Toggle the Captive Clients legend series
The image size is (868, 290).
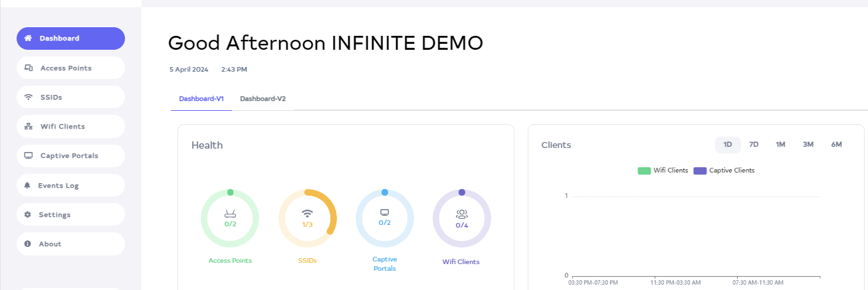(x=724, y=171)
